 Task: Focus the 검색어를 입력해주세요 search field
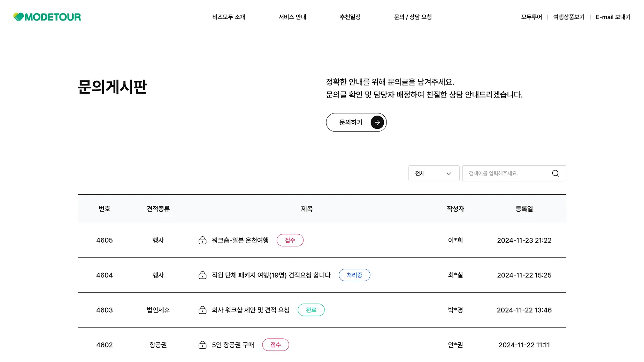507,173
